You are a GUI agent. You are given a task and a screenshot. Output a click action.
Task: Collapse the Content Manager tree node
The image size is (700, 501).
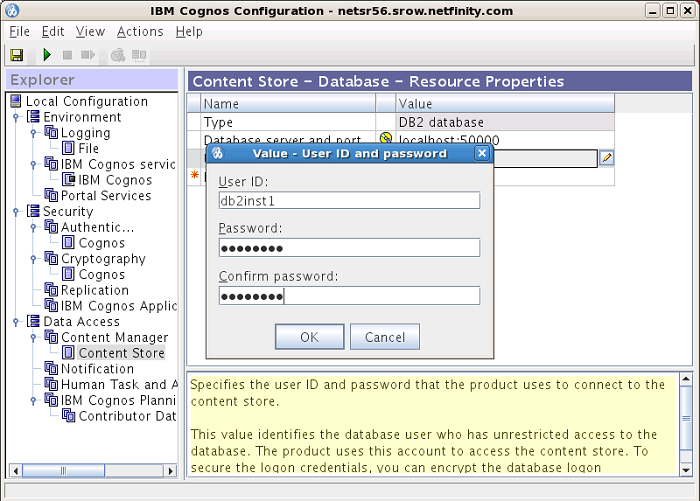[x=33, y=338]
